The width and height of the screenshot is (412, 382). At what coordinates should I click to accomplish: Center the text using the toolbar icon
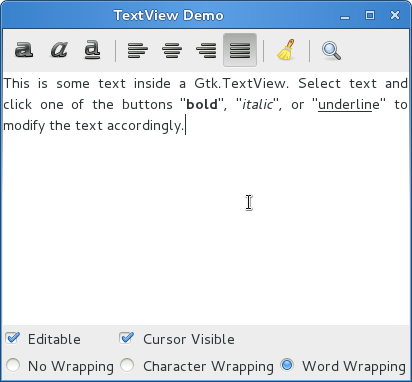click(x=172, y=50)
